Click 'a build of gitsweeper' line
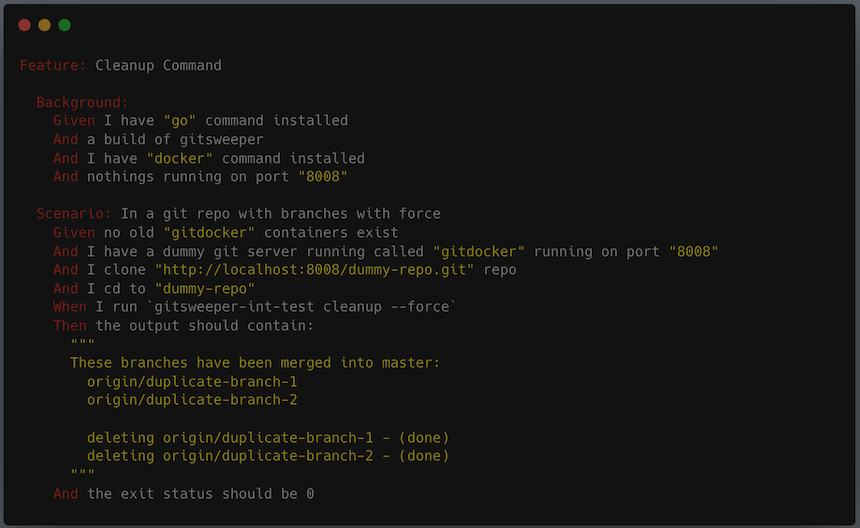 point(175,140)
